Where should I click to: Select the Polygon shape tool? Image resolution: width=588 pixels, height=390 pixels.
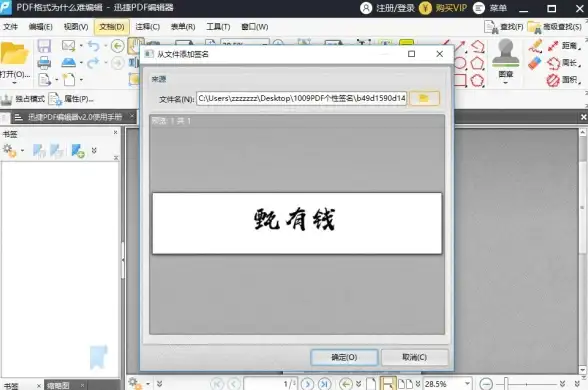click(x=477, y=63)
